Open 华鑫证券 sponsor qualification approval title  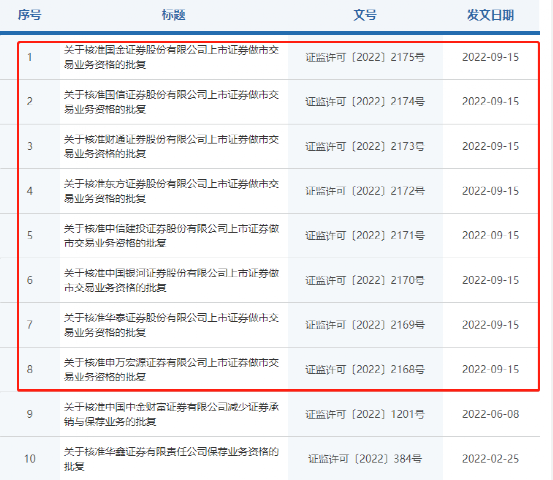[x=171, y=459]
